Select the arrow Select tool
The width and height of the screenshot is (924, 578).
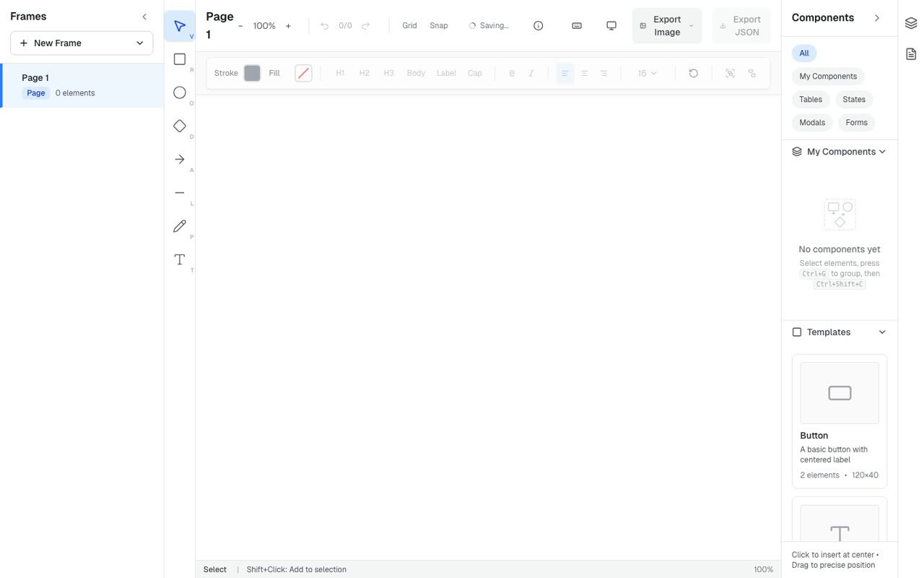click(180, 26)
